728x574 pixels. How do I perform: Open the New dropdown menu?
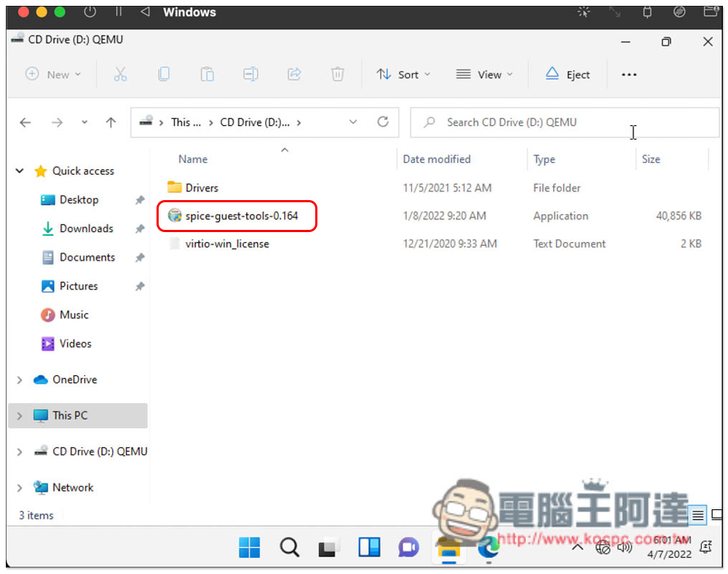(x=53, y=74)
